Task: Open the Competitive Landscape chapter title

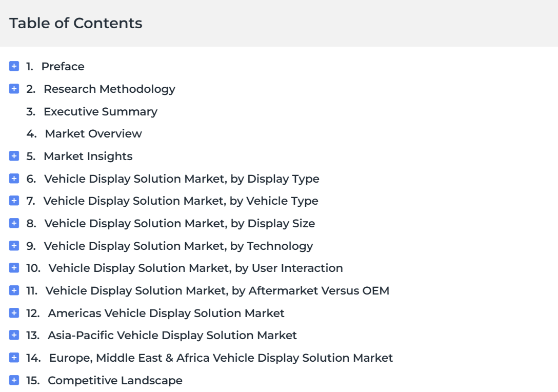Action: [x=115, y=380]
